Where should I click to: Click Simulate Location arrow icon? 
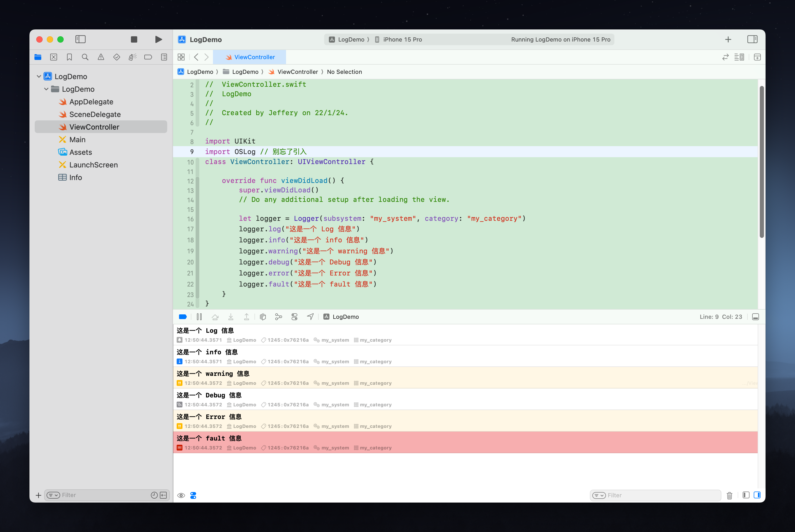click(310, 316)
